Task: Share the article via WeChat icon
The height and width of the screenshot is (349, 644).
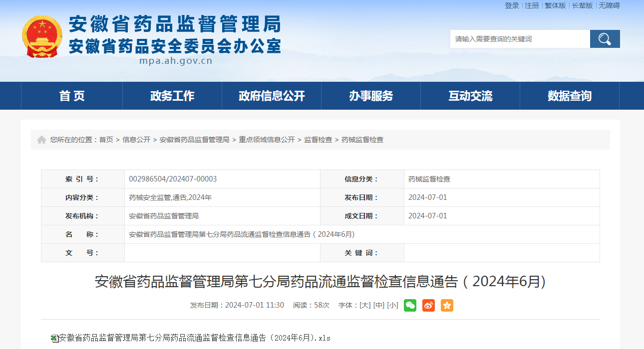Action: 410,305
